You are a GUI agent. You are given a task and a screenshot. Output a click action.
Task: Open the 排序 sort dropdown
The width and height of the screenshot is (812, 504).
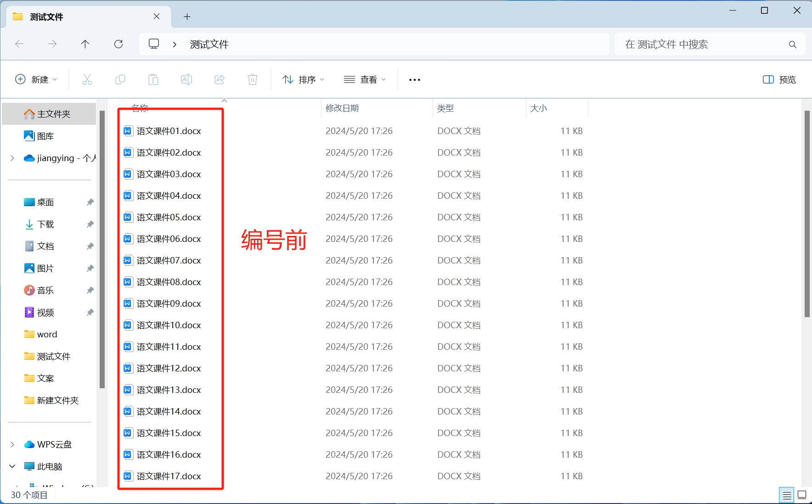[302, 79]
